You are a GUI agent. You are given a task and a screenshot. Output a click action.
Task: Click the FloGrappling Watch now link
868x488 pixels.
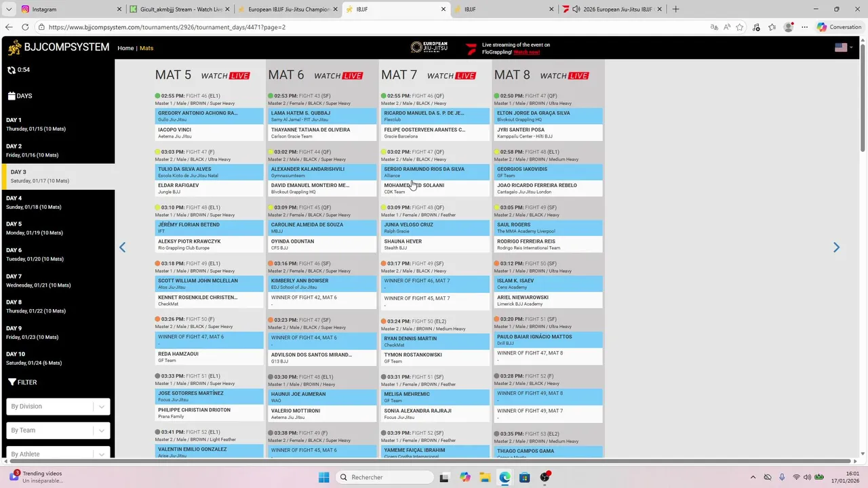[527, 52]
